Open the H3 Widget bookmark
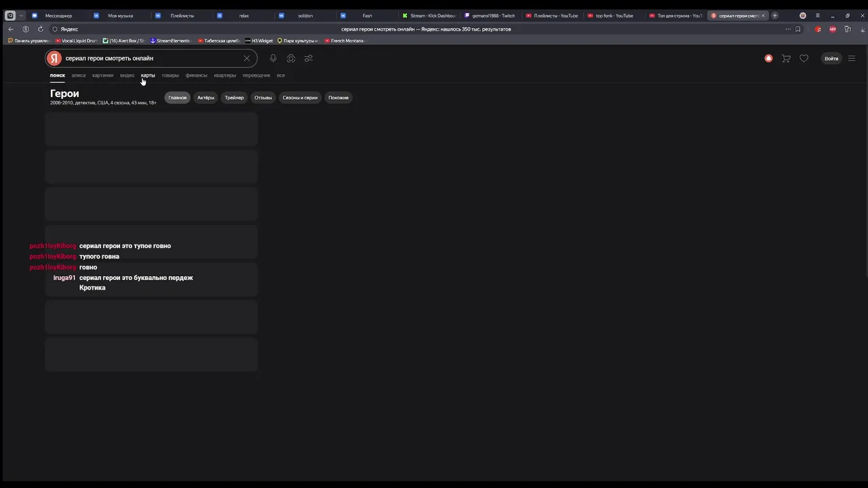868x488 pixels. click(258, 41)
